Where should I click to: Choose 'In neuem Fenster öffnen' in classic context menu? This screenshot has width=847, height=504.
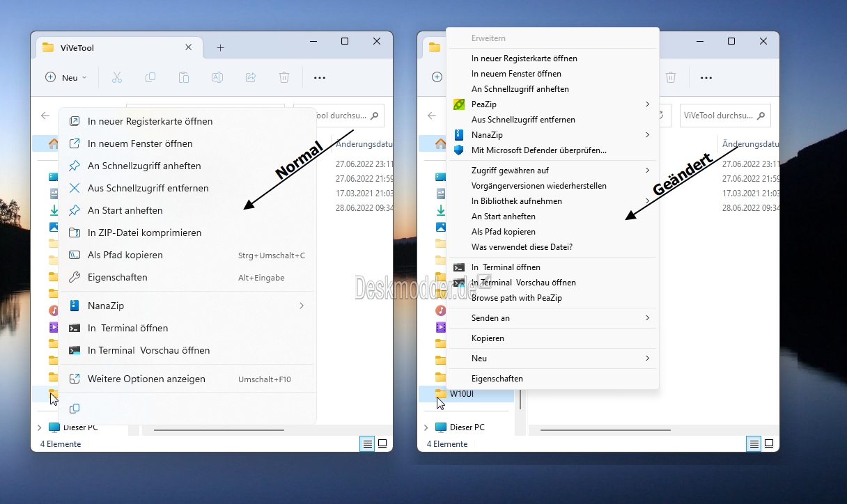pos(553,74)
